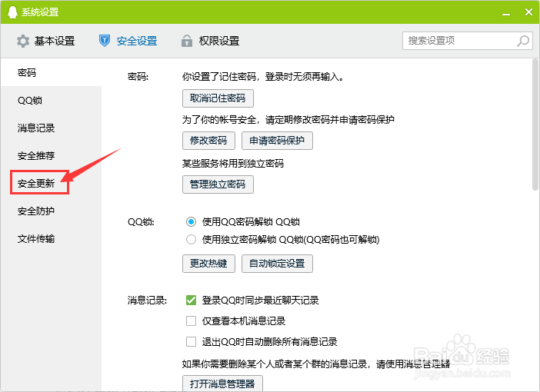Select 文件传输 in the sidebar
540x392 pixels.
[x=51, y=238]
